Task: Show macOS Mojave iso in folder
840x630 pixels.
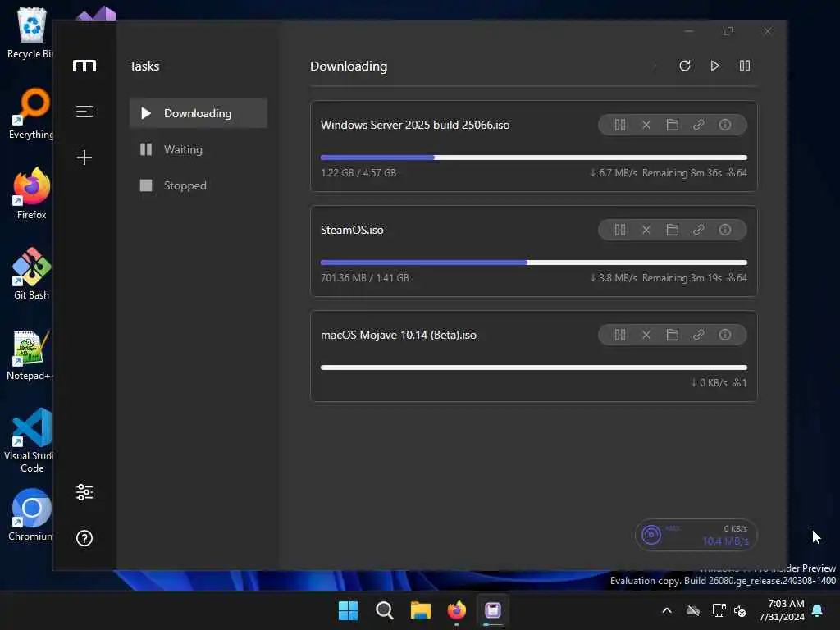Action: click(x=673, y=335)
